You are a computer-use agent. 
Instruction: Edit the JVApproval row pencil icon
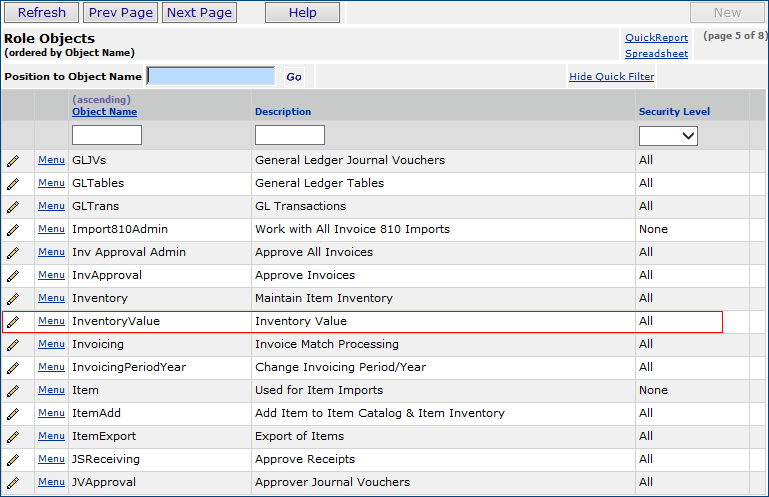[x=13, y=482]
